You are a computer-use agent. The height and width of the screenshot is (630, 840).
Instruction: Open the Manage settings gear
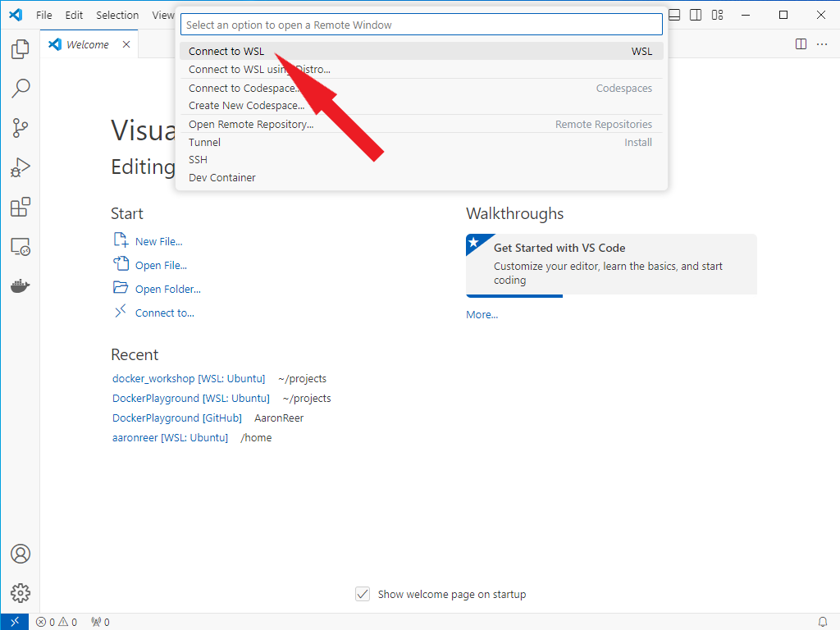click(x=19, y=592)
